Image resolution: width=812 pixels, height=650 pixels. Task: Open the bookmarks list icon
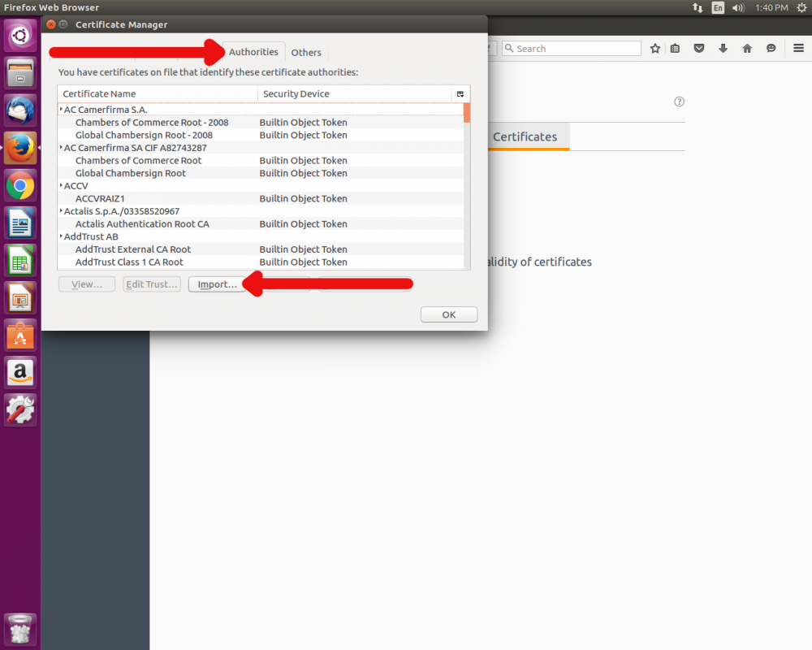pos(676,49)
